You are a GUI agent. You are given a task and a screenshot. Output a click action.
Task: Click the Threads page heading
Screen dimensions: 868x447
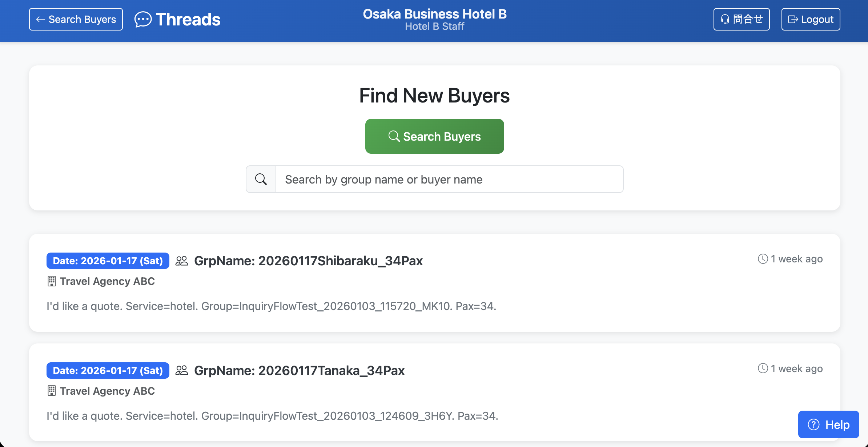coord(188,19)
